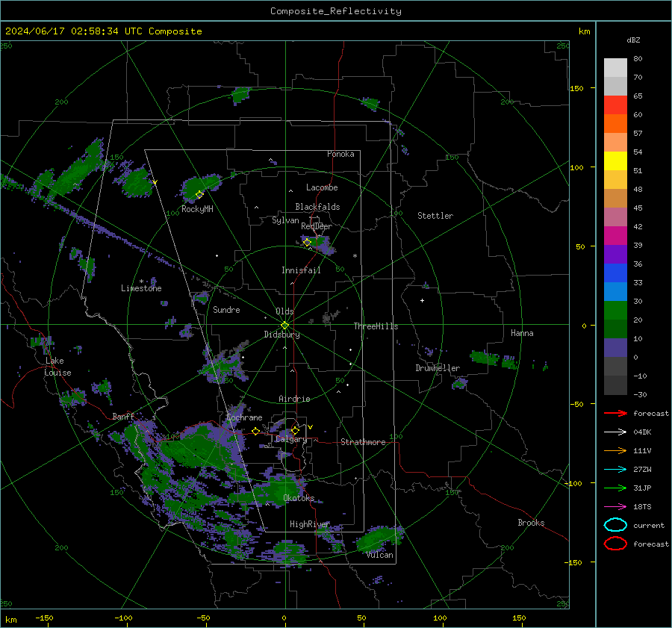Click the 18TS legend text

pyautogui.click(x=642, y=507)
